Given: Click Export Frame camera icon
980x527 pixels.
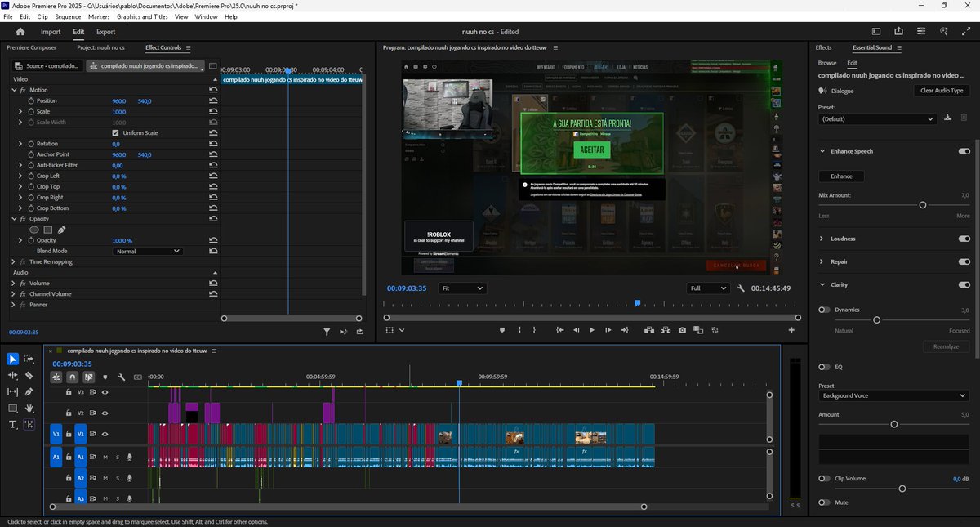Looking at the screenshot, I should coord(682,330).
